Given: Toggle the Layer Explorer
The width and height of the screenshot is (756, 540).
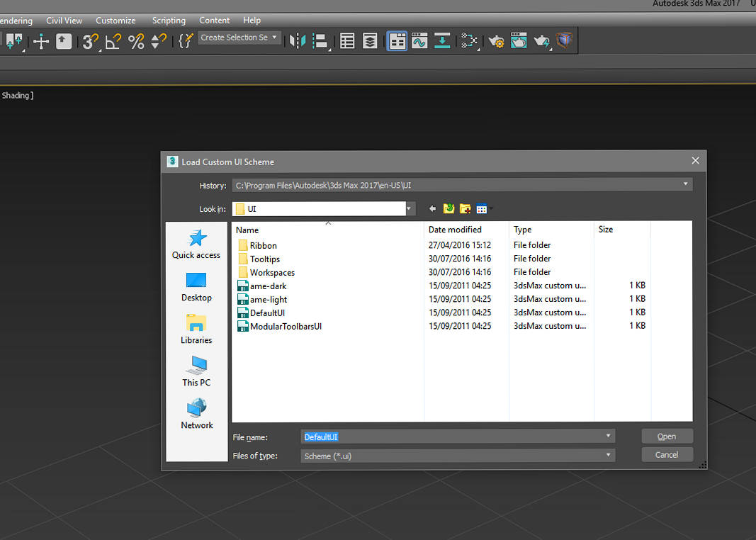Looking at the screenshot, I should coord(370,41).
